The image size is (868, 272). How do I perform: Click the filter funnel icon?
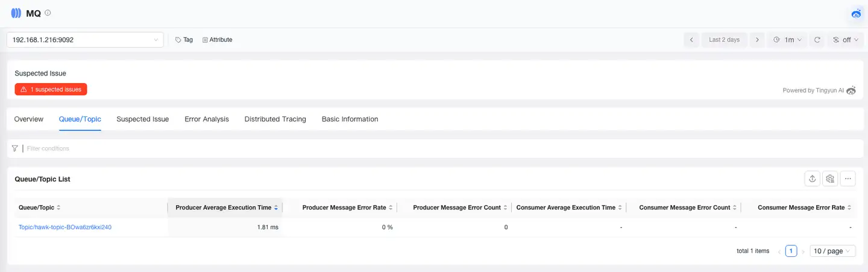coord(14,148)
